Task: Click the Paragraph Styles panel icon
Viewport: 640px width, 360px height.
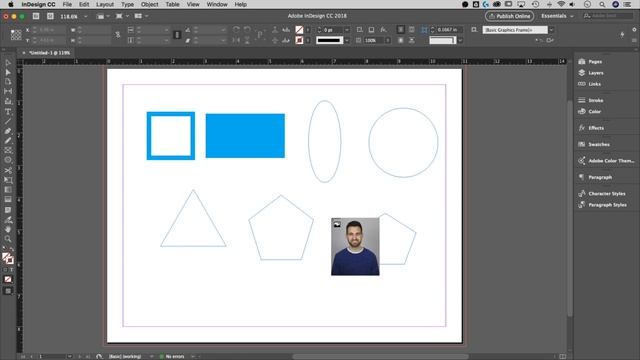Action: click(582, 205)
